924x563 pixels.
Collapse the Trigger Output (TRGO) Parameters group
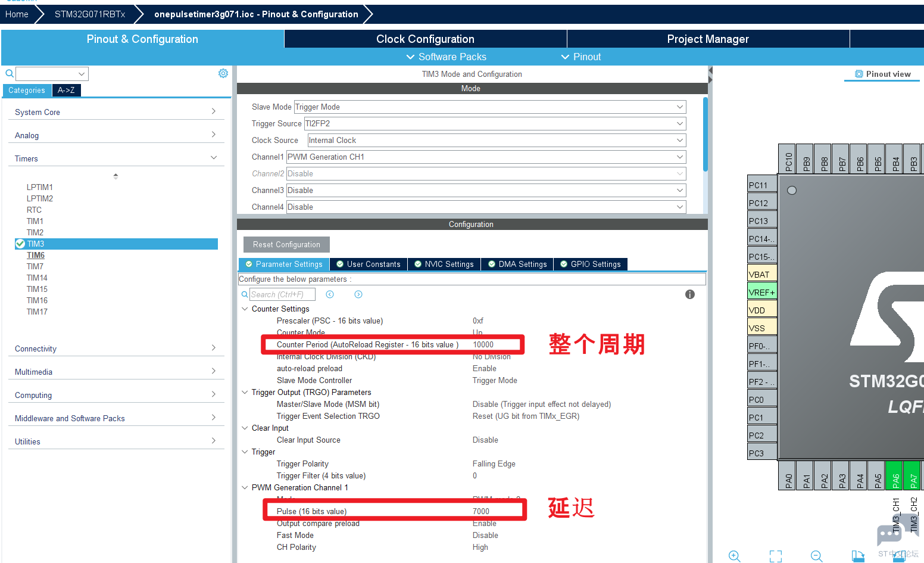245,392
